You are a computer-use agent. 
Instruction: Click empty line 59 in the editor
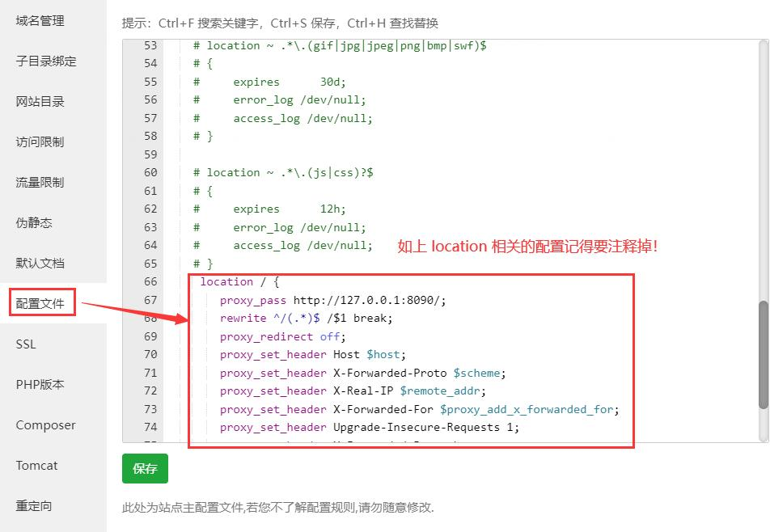(x=324, y=154)
